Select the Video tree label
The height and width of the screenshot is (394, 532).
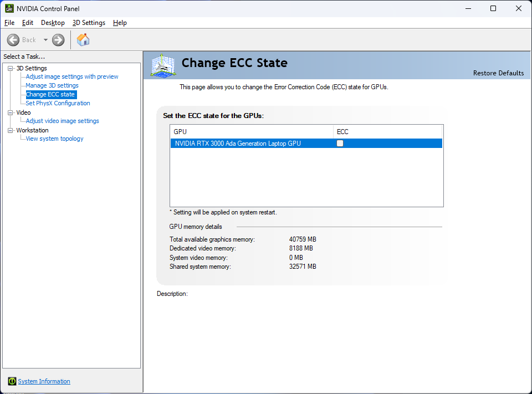pyautogui.click(x=23, y=112)
